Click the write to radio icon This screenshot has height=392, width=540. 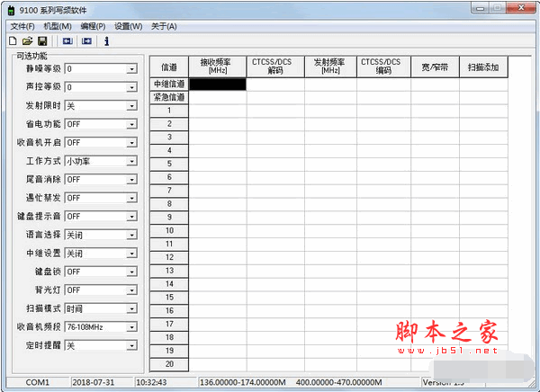click(x=86, y=41)
